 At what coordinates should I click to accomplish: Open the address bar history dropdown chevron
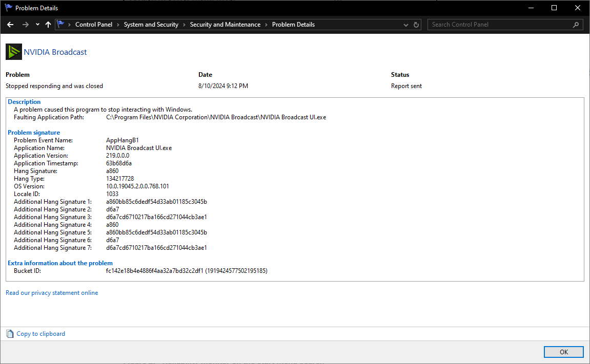[405, 24]
